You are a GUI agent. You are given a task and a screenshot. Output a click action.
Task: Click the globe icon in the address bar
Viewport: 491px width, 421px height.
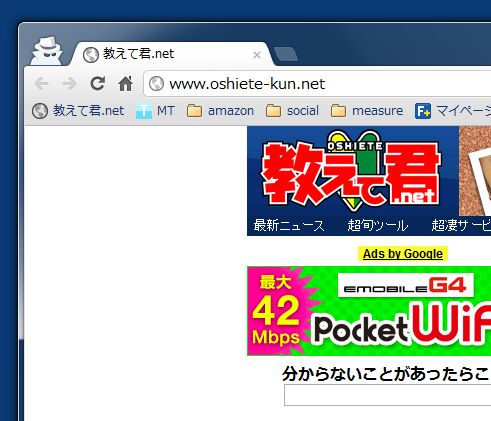coord(156,84)
